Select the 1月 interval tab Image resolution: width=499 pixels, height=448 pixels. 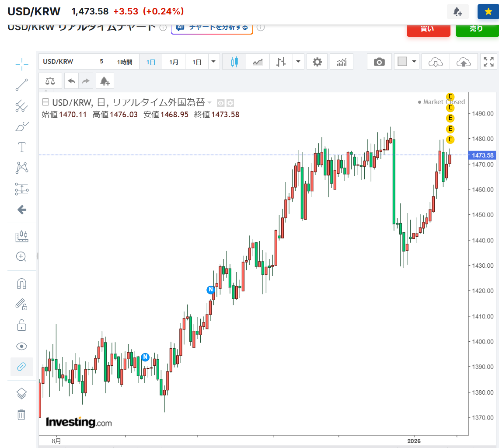tap(174, 62)
